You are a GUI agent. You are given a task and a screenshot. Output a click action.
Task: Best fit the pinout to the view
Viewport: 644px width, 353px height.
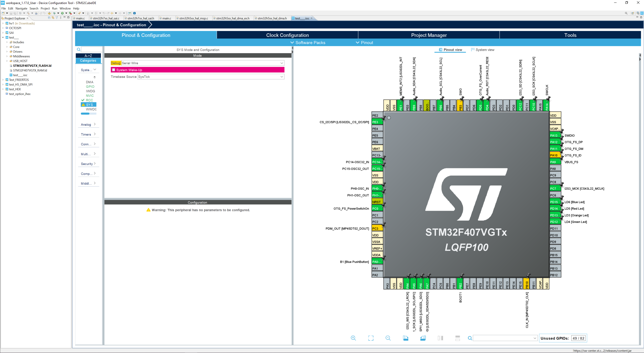pos(371,338)
